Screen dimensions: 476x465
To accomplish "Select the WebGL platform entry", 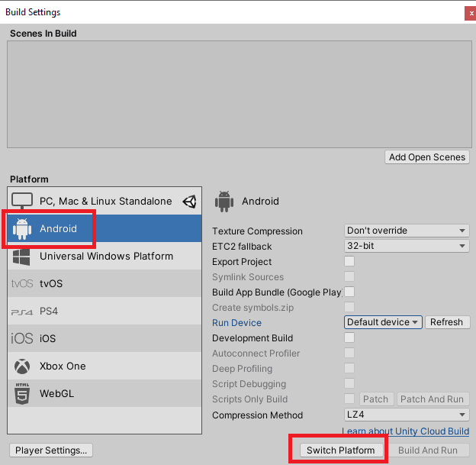I will pyautogui.click(x=57, y=393).
